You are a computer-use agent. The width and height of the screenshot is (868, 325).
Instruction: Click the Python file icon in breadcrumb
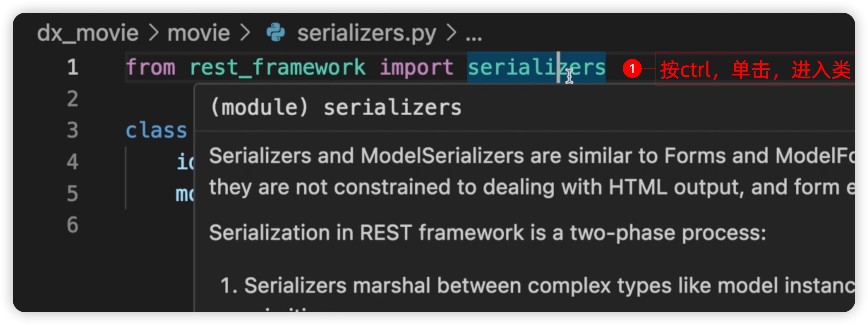point(276,33)
